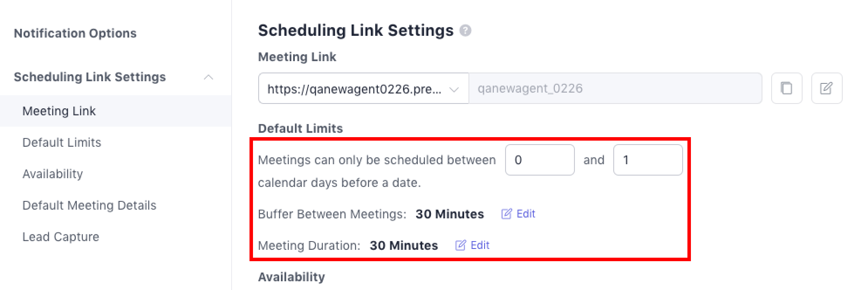Click the help icon beside Scheduling Link Settings heading

(x=465, y=31)
